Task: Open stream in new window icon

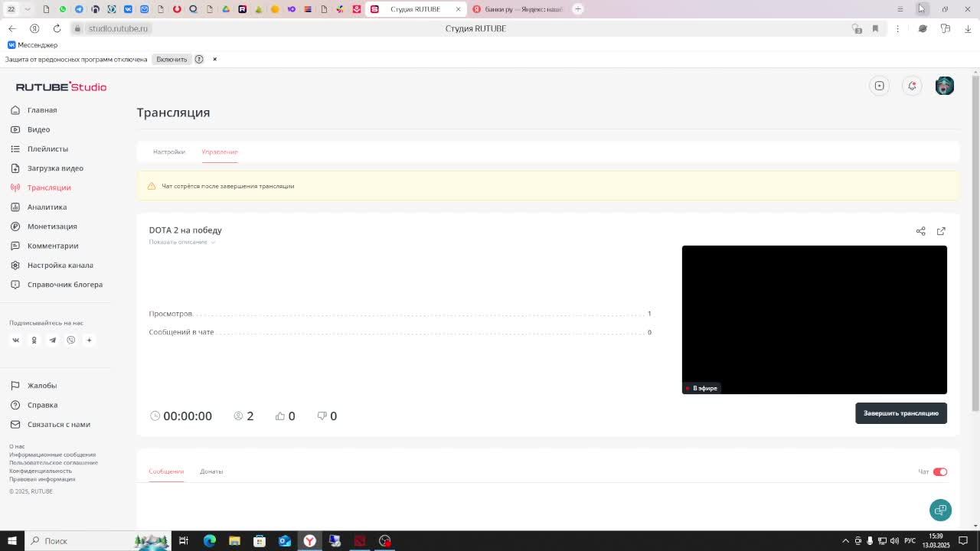Action: 941,231
